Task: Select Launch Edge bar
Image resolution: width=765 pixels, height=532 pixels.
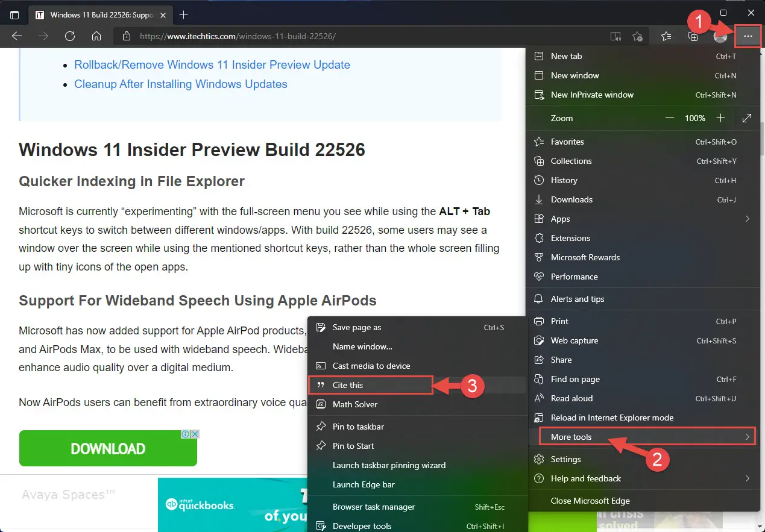Action: tap(417, 484)
